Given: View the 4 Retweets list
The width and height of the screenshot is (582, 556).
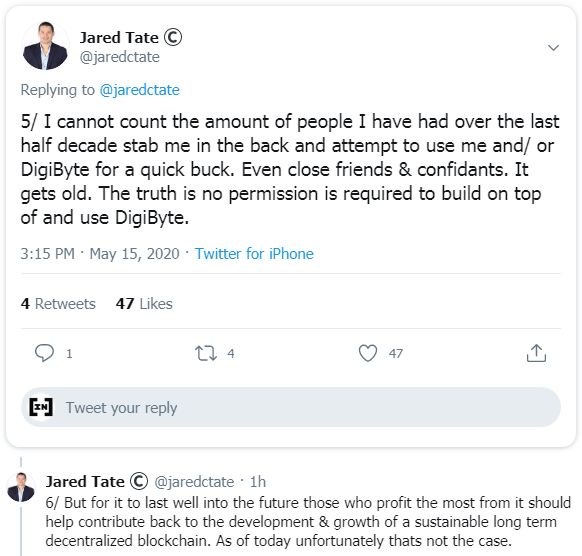Looking at the screenshot, I should (58, 304).
